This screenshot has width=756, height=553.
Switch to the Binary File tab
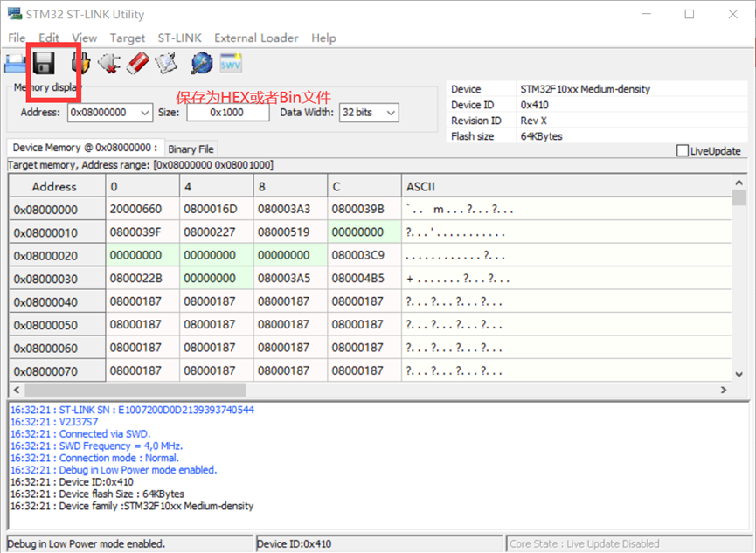[x=191, y=149]
